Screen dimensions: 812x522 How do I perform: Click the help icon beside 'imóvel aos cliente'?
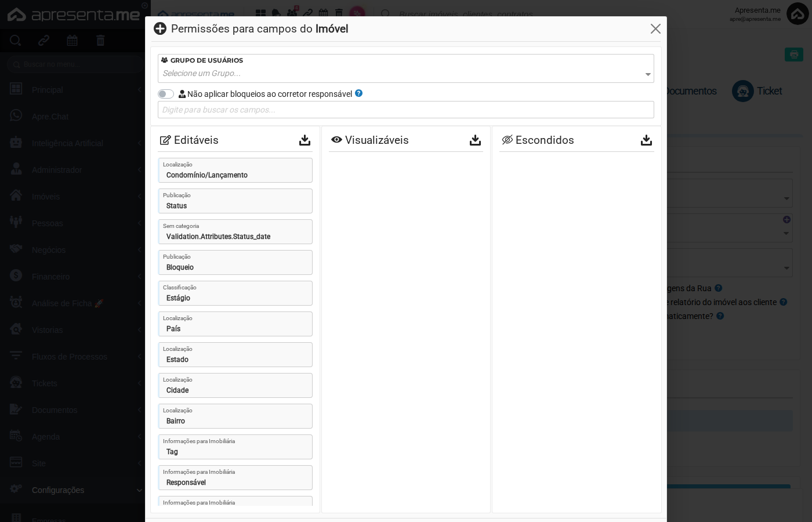(x=783, y=302)
